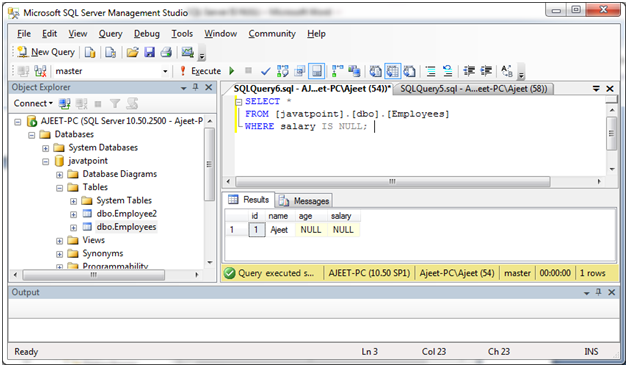
Task: Open the Connect dropdown button
Action: (33, 103)
